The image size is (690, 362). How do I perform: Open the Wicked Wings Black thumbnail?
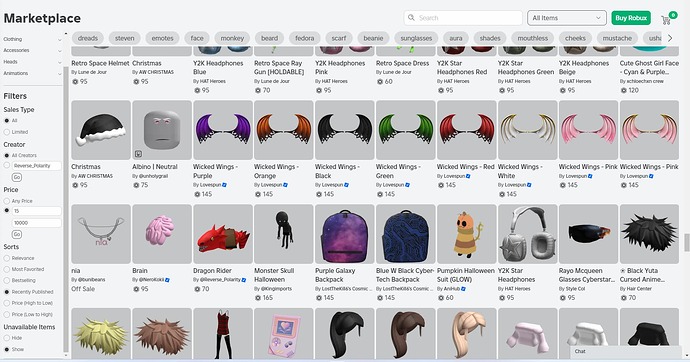[x=345, y=130]
